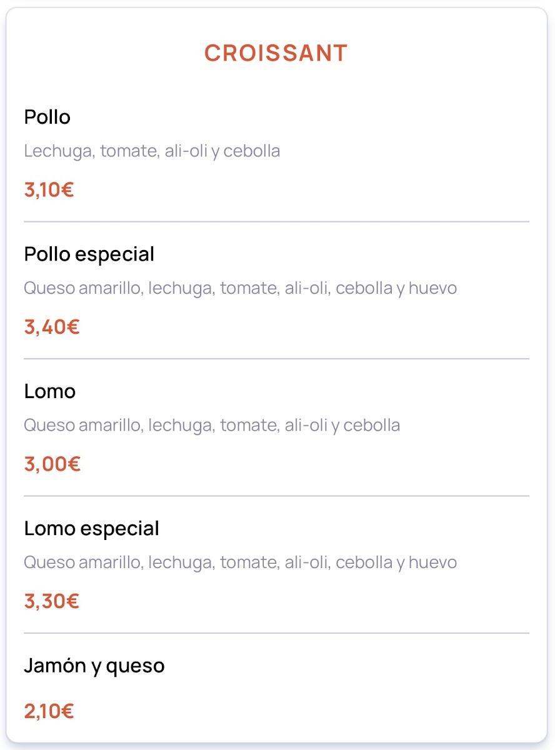Click the 2,10€ price
Screen dimensions: 560x750
coord(49,711)
